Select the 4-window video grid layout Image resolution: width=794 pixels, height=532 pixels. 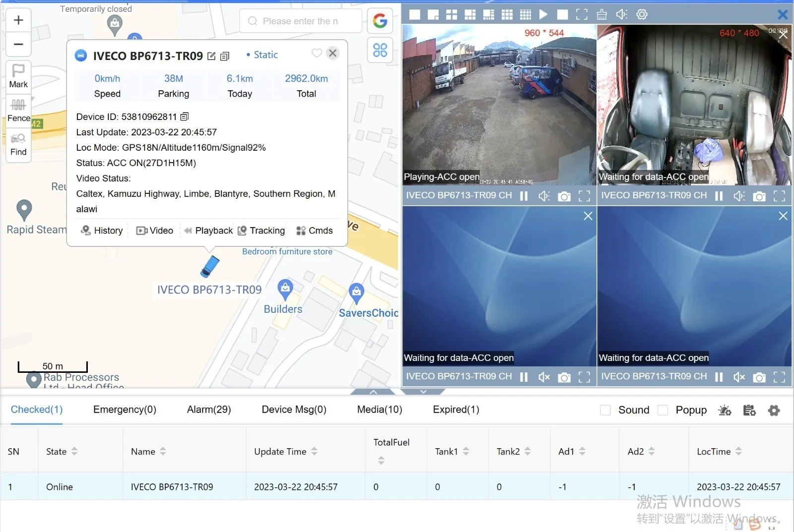click(452, 15)
